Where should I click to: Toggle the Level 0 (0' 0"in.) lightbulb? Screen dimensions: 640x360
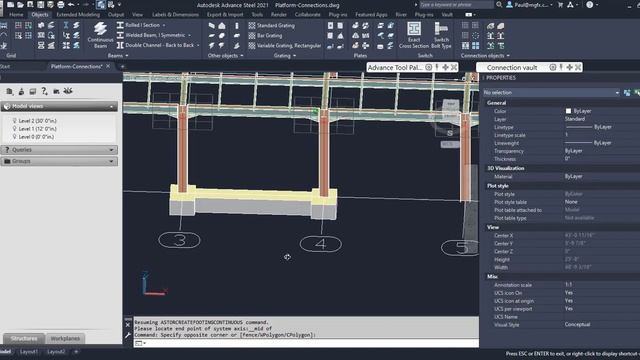tap(14, 137)
